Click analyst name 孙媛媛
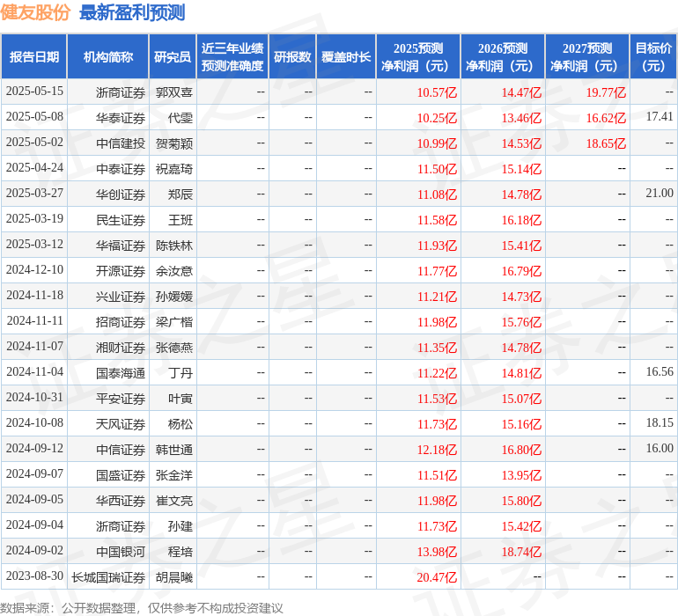 click(173, 297)
